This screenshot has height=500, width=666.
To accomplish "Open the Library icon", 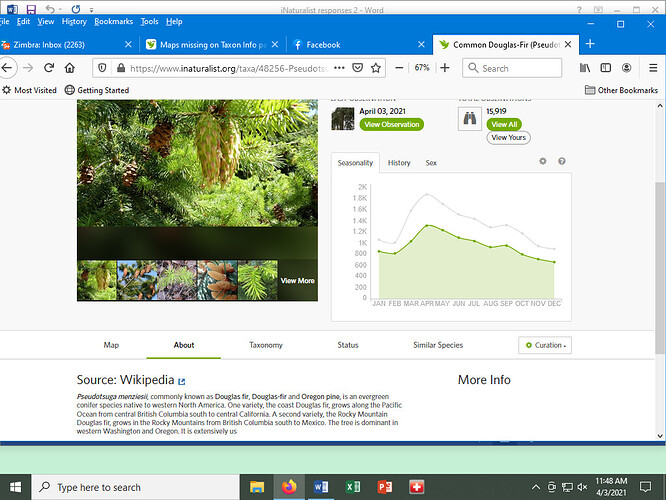I will click(x=585, y=68).
